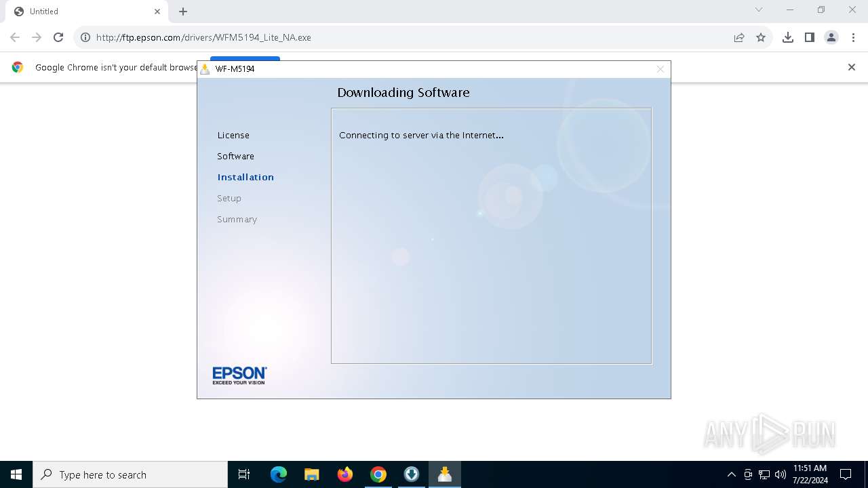Click the site info icon in the address bar

tap(85, 37)
